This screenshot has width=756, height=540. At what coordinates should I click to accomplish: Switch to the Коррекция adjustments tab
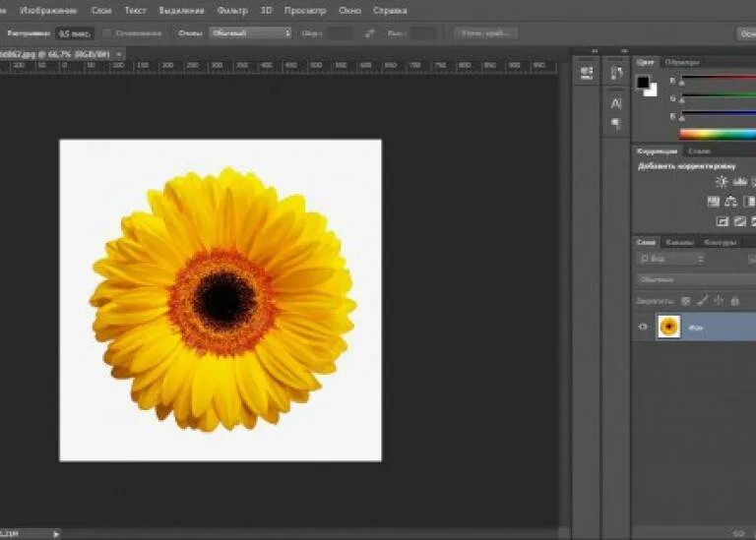pyautogui.click(x=658, y=151)
